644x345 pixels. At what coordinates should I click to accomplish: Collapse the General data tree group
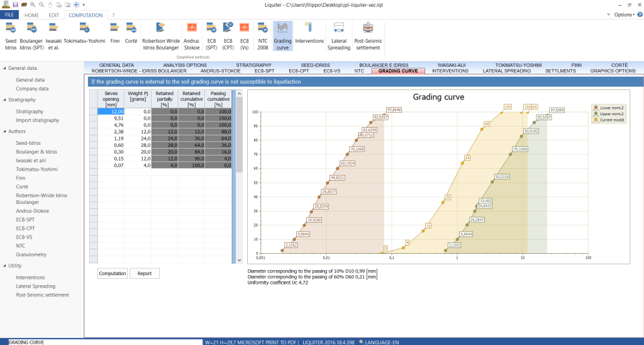pos(4,68)
